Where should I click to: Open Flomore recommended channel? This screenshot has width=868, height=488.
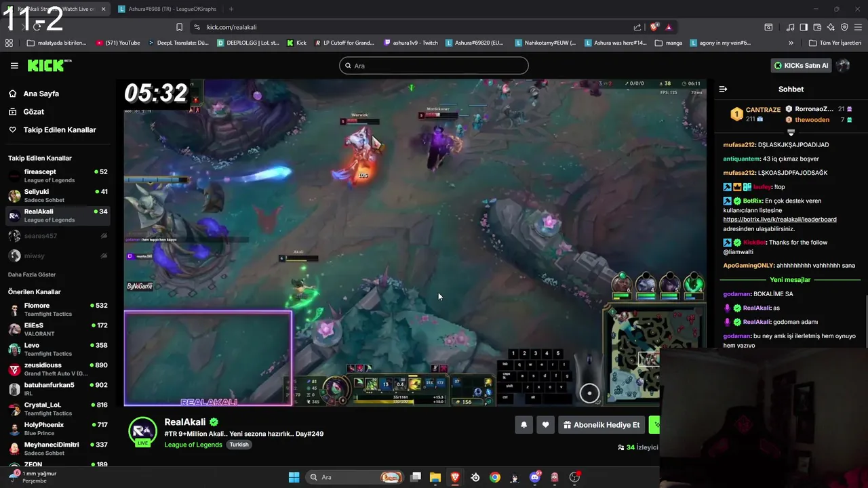[x=58, y=310]
